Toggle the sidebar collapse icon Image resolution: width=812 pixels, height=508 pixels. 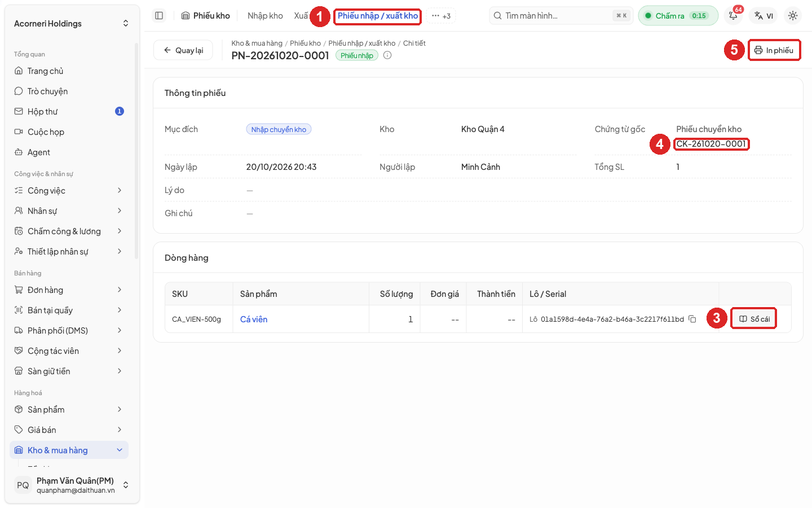[x=159, y=16]
